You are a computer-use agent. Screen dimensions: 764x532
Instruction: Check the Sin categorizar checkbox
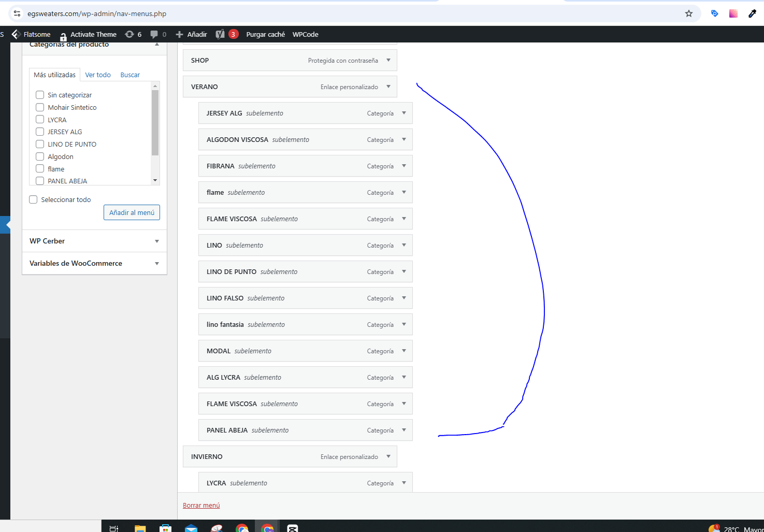click(x=40, y=95)
